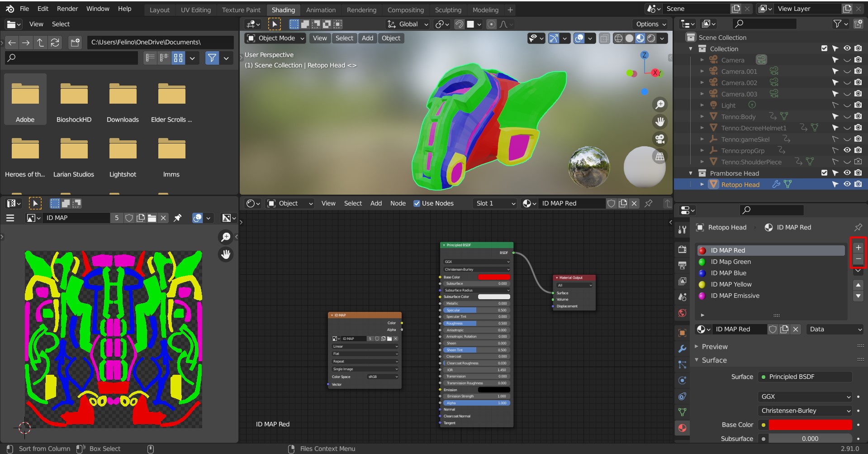868x454 pixels.
Task: Click the file browser Select button
Action: coord(61,24)
